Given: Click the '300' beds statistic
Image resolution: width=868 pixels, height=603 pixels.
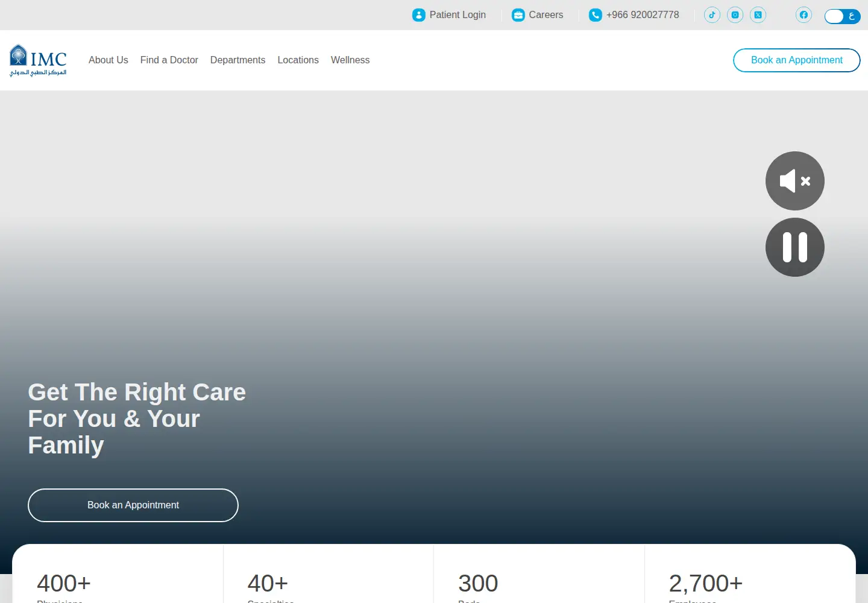Looking at the screenshot, I should pos(478,583).
